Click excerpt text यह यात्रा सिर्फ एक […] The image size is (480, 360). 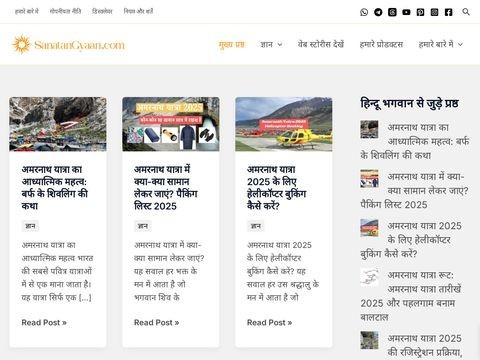[x=56, y=297]
